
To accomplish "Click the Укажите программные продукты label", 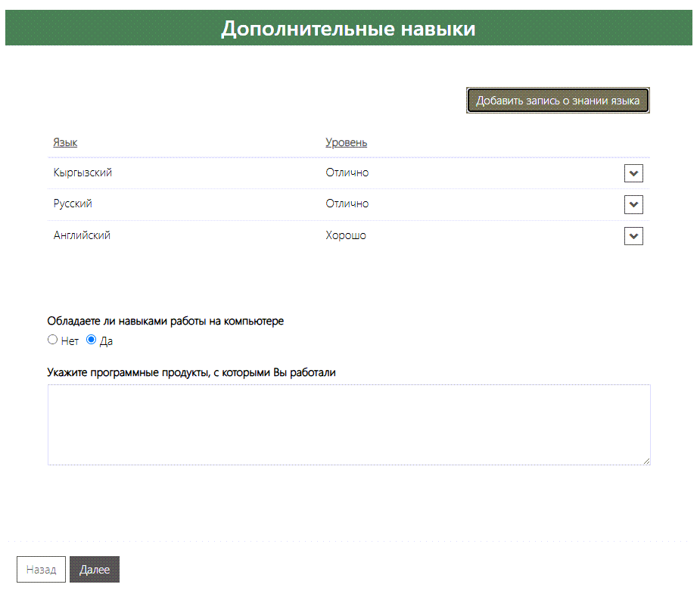I will (x=192, y=372).
